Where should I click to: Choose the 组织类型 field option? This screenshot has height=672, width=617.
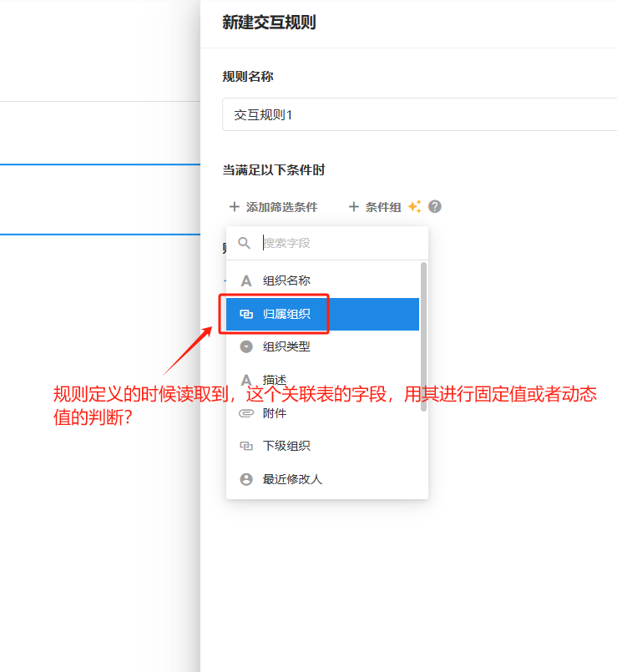[322, 346]
